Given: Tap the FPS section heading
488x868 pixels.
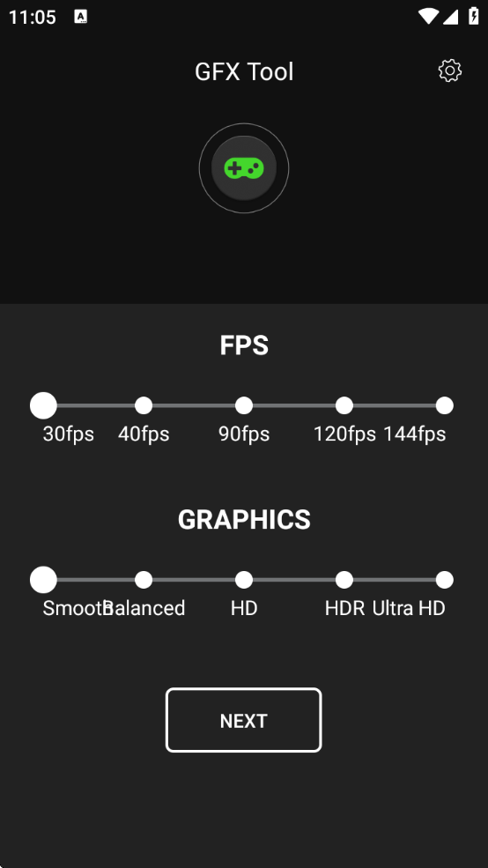Looking at the screenshot, I should coord(244,345).
